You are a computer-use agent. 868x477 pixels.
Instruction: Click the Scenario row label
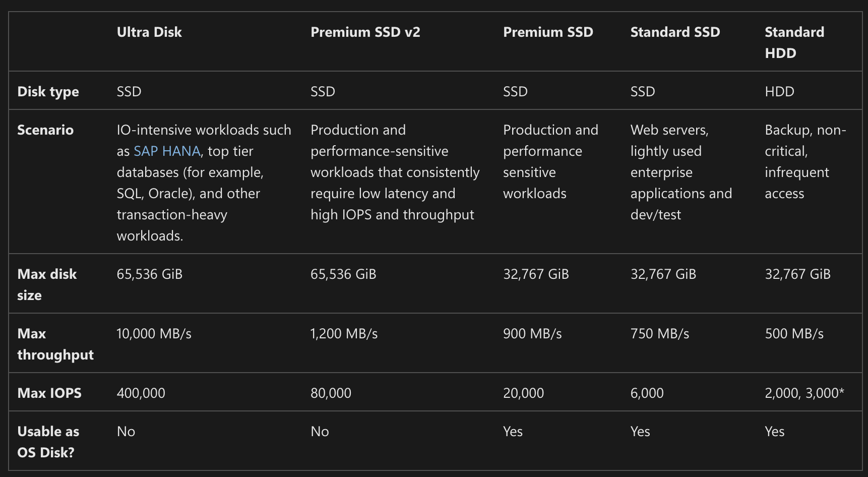(45, 130)
